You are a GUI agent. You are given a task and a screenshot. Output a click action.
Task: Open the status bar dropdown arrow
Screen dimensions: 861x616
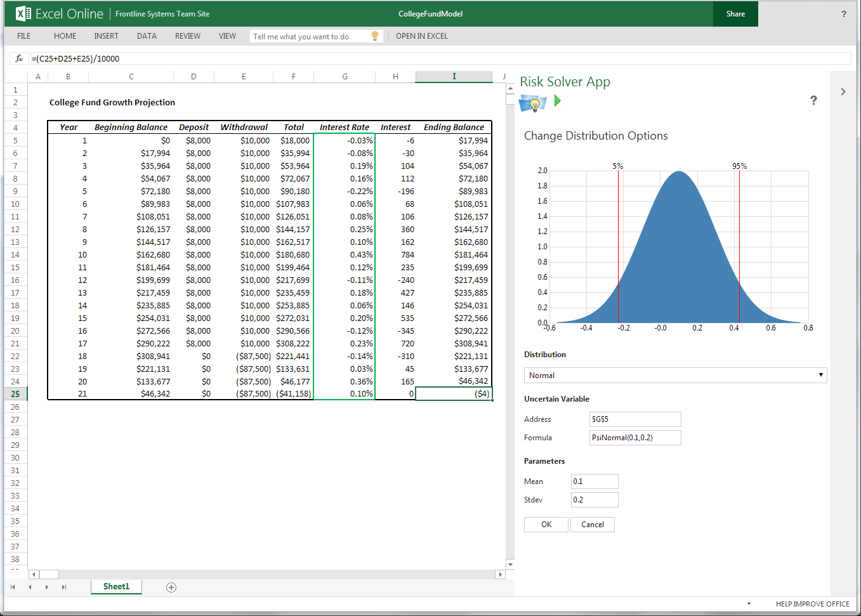749,604
